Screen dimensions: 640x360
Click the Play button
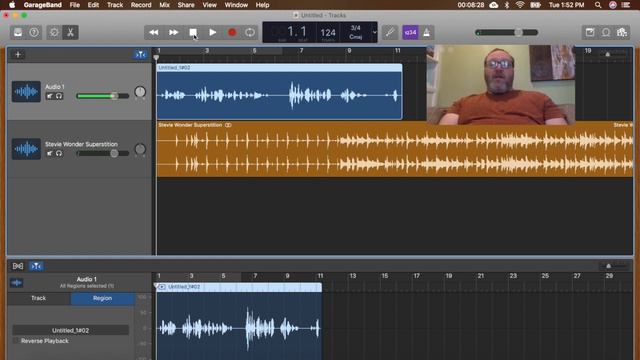[x=213, y=33]
